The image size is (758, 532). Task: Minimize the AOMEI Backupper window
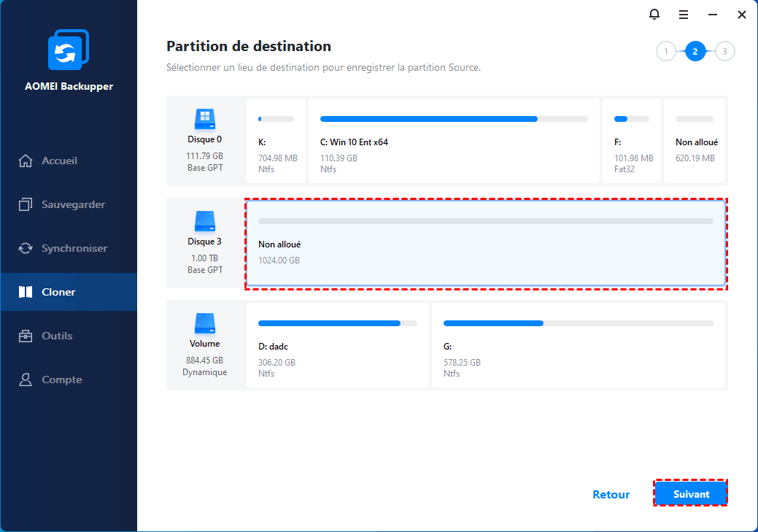pyautogui.click(x=713, y=15)
